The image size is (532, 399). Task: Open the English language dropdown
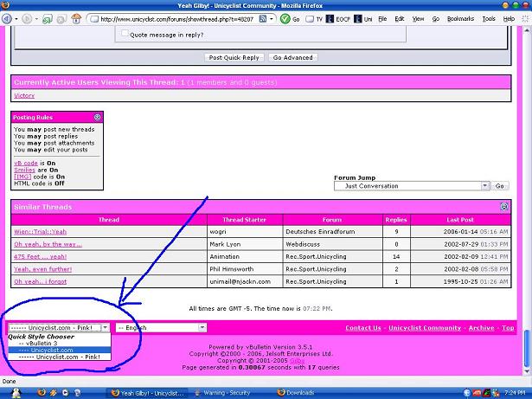click(161, 328)
